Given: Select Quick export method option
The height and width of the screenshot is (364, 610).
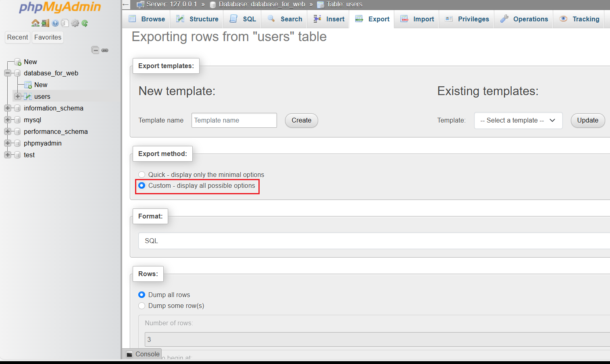Looking at the screenshot, I should point(142,175).
